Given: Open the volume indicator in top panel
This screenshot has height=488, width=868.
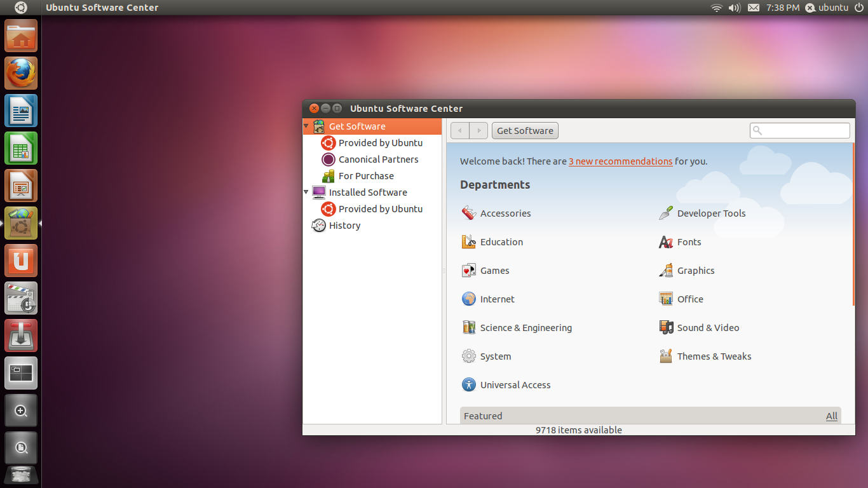Looking at the screenshot, I should 735,8.
